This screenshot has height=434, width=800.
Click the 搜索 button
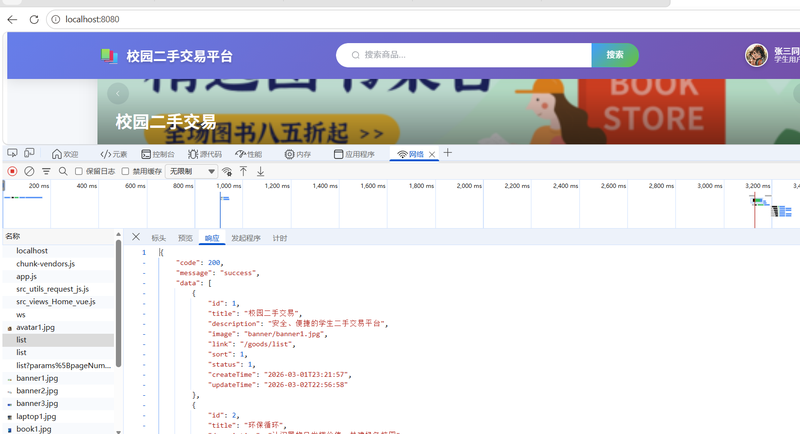pyautogui.click(x=615, y=55)
